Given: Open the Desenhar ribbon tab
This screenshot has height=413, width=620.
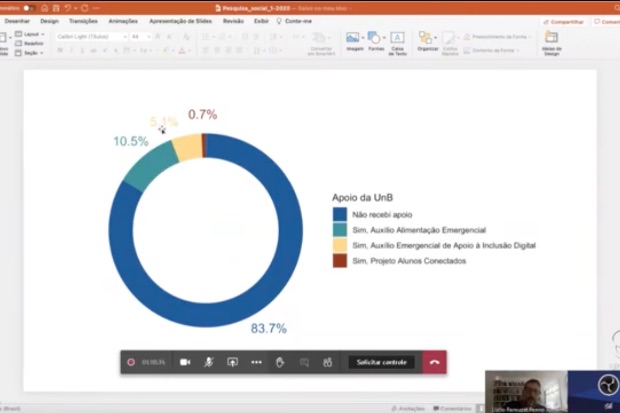Looking at the screenshot, I should (x=17, y=21).
